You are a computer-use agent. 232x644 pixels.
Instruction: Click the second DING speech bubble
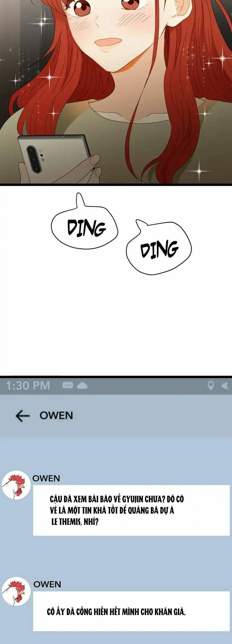point(159,248)
